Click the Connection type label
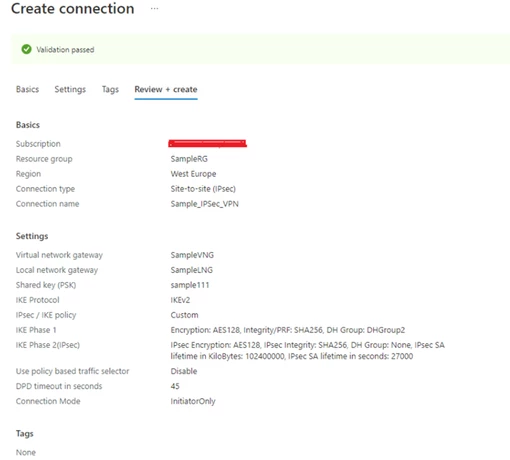 (45, 189)
